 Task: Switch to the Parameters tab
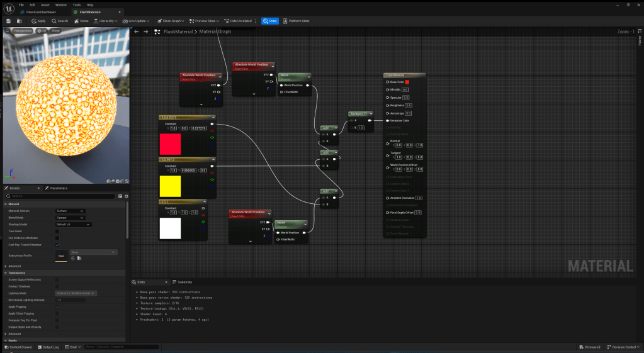tap(58, 188)
